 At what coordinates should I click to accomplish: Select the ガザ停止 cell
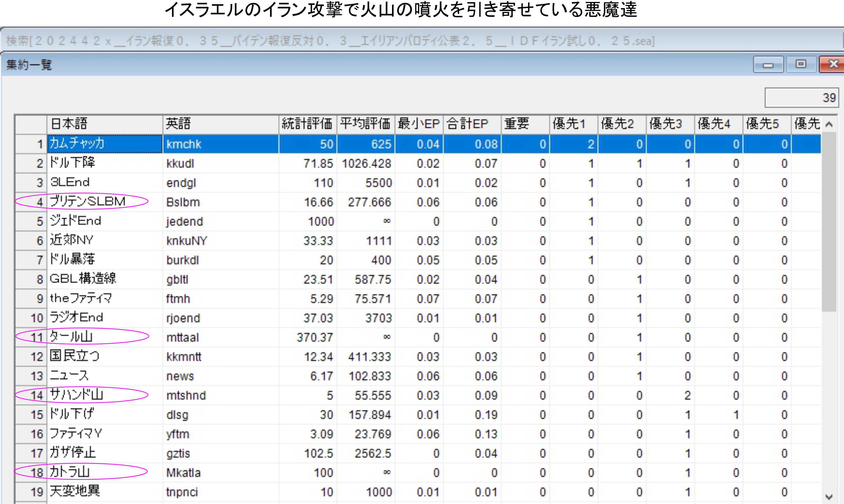pyautogui.click(x=105, y=454)
